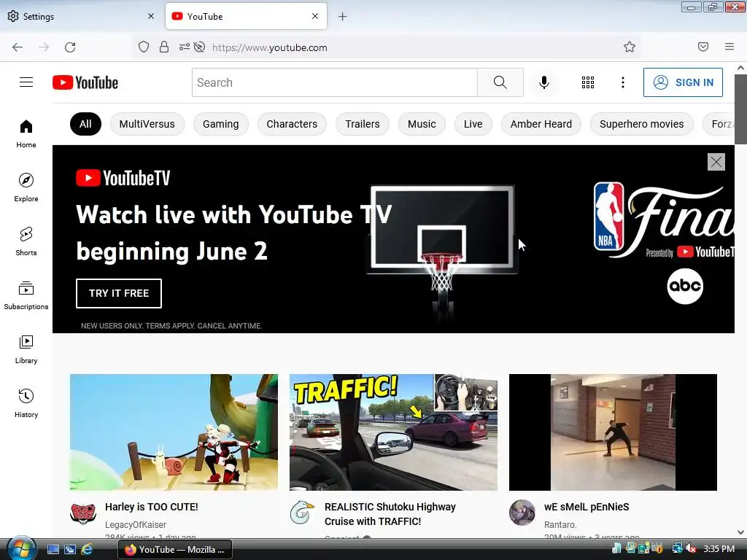The height and width of the screenshot is (560, 747).
Task: Open Harley is TOO CUTE! video title
Action: click(x=152, y=507)
